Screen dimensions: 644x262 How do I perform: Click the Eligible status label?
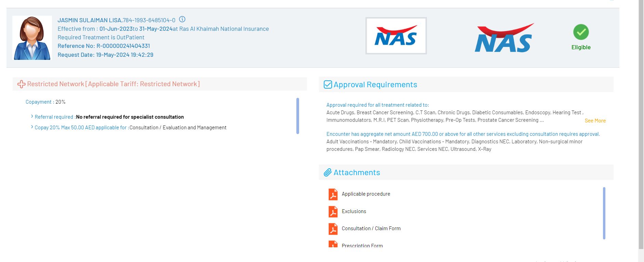(581, 47)
